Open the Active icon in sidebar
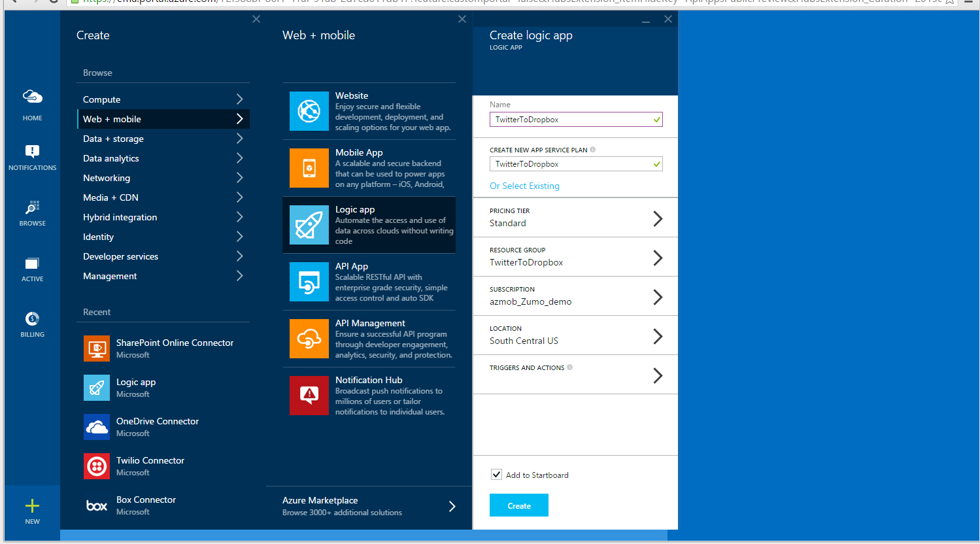This screenshot has width=980, height=544. 32,263
